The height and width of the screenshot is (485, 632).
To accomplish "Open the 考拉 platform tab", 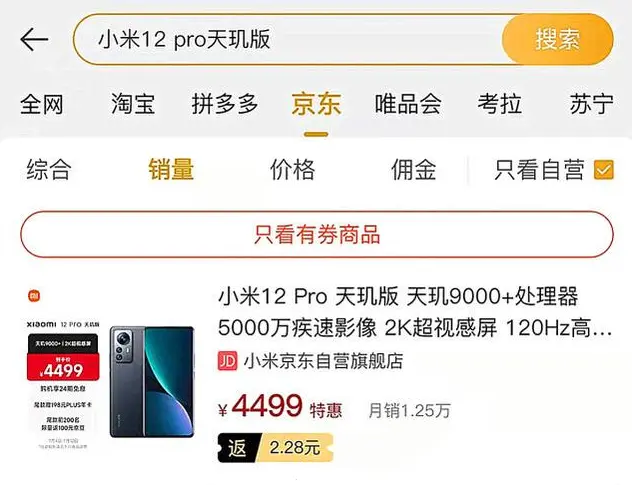I will [500, 104].
